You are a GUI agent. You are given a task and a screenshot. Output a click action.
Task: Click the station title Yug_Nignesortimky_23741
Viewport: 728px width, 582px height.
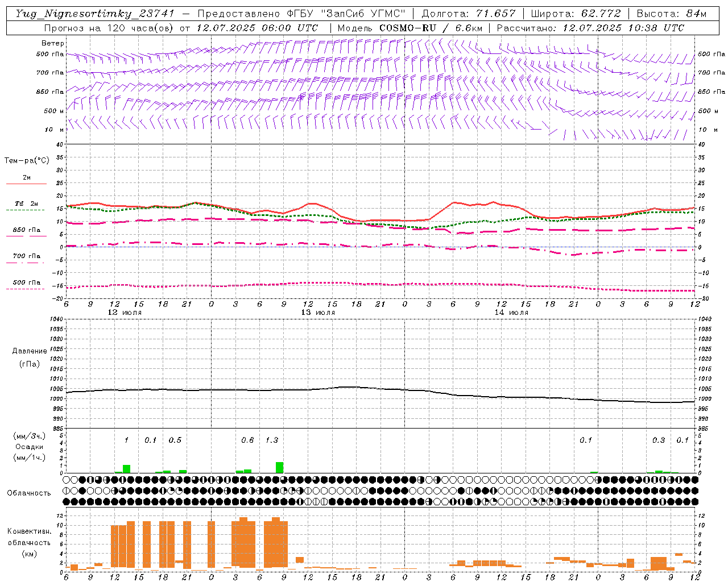[x=95, y=14]
